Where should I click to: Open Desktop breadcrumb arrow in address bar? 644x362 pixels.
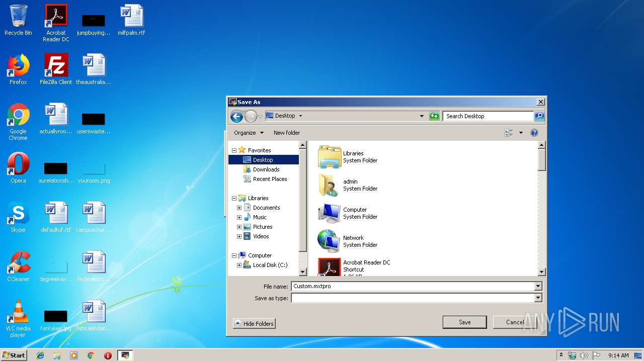click(x=300, y=116)
